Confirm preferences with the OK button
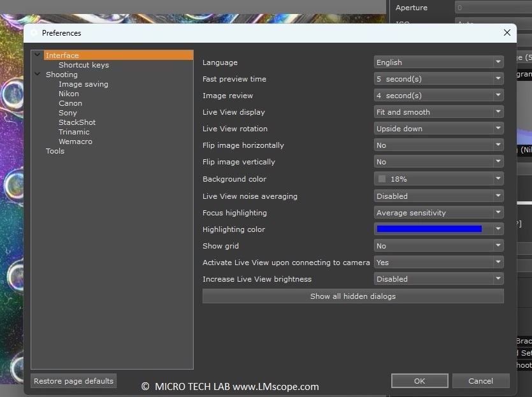Screen dimensions: 532x397 tap(419, 381)
